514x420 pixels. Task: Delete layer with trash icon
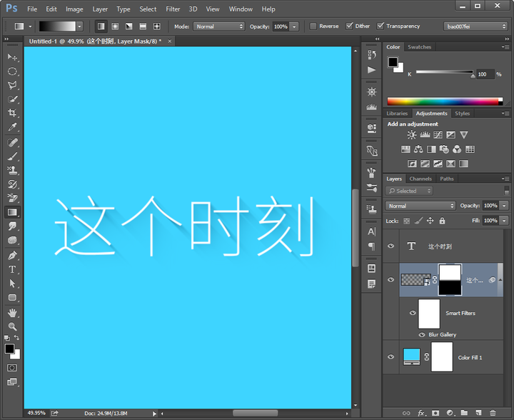[x=493, y=413]
